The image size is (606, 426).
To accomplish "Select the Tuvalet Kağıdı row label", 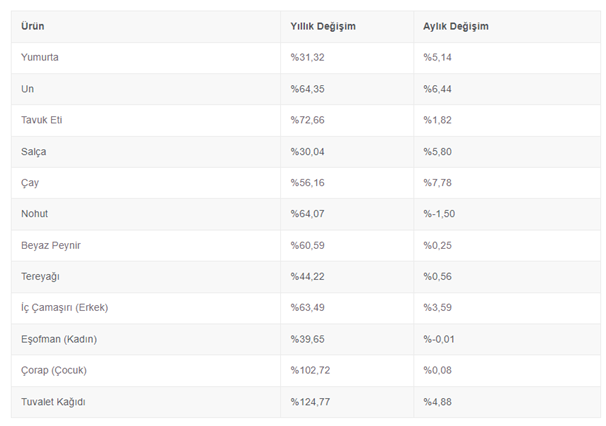I will tap(53, 402).
